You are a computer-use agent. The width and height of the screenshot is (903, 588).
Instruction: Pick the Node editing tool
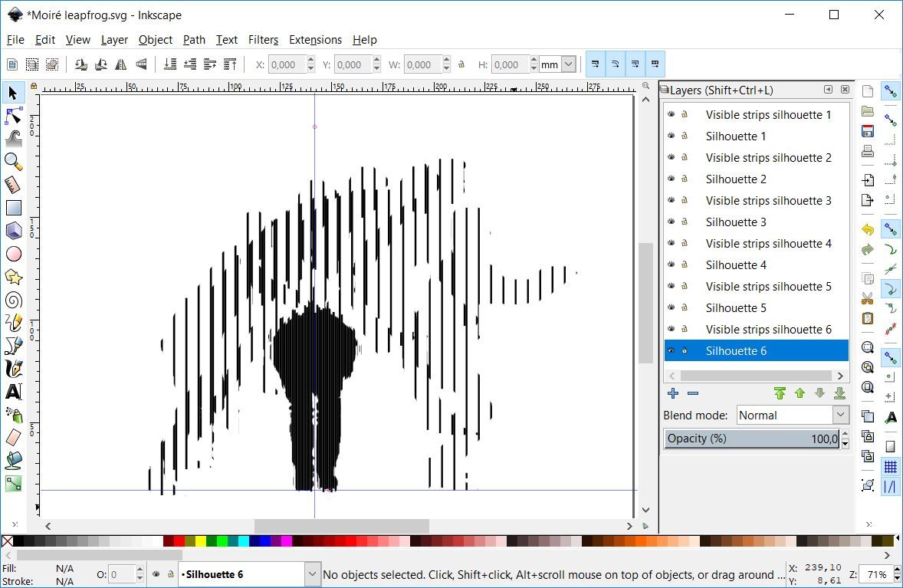click(12, 116)
